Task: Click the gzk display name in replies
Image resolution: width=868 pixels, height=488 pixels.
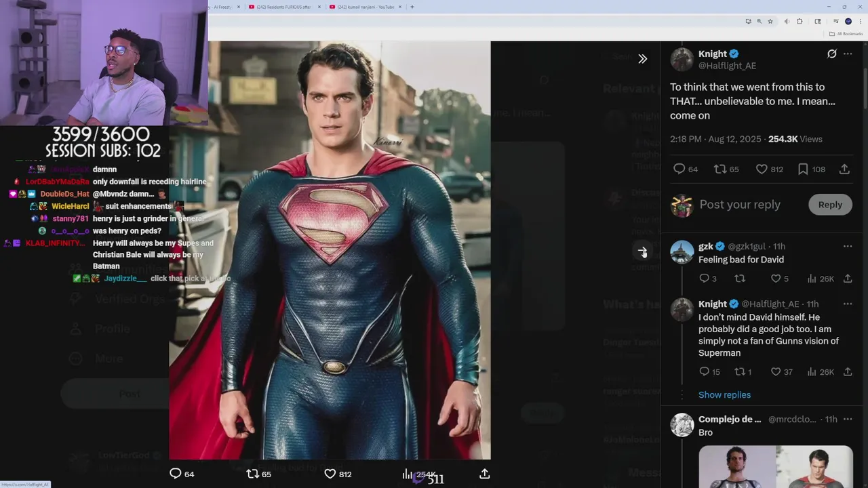Action: coord(706,246)
